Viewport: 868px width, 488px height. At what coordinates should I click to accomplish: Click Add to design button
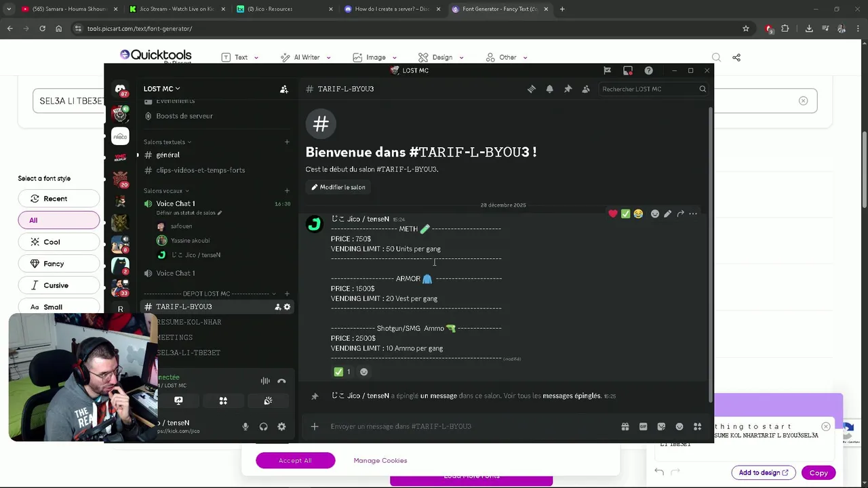tap(764, 473)
